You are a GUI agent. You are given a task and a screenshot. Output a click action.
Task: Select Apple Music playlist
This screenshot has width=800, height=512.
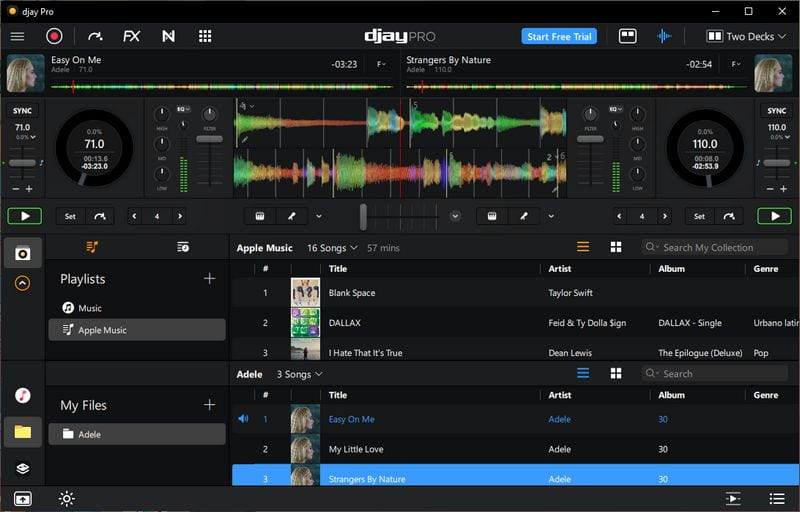pos(137,330)
